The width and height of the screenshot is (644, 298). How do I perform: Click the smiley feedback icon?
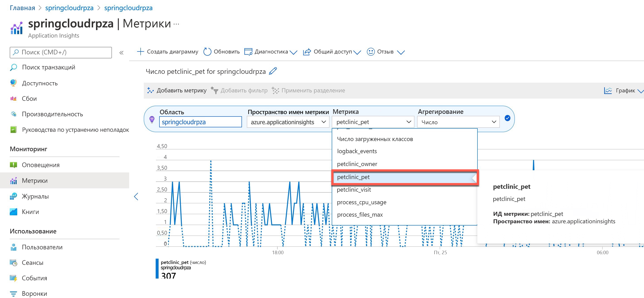coord(370,52)
